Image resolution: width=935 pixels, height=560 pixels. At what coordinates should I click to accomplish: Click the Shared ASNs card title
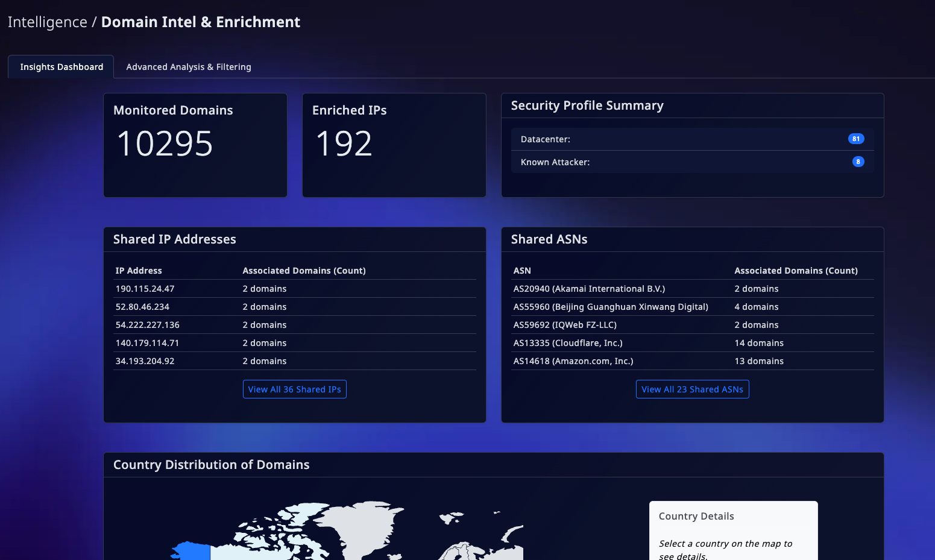[549, 239]
